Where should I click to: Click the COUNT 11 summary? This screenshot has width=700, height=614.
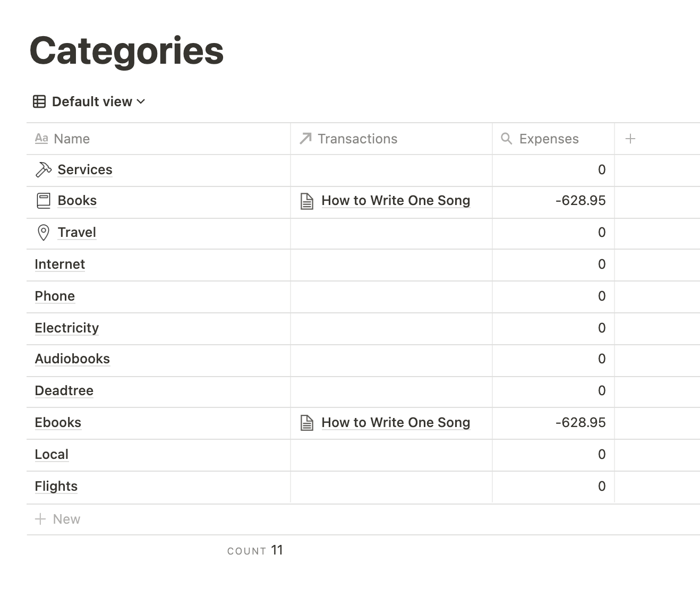tap(255, 550)
